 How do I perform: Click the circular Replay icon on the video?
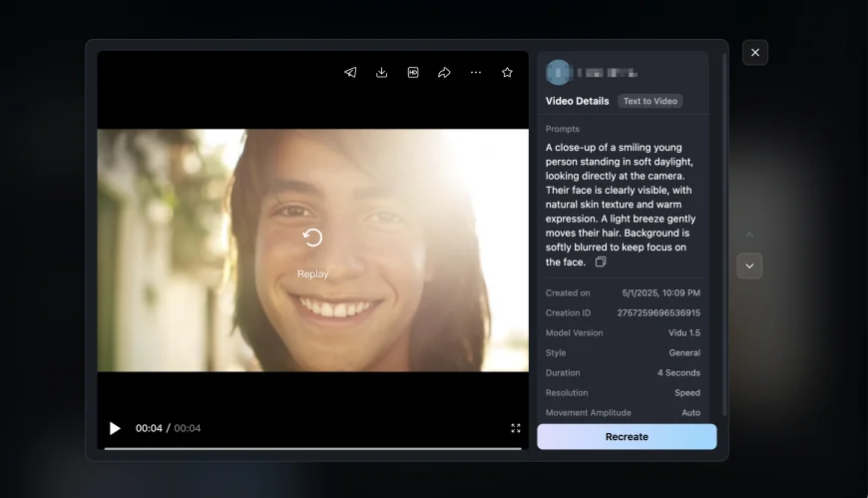tap(312, 238)
